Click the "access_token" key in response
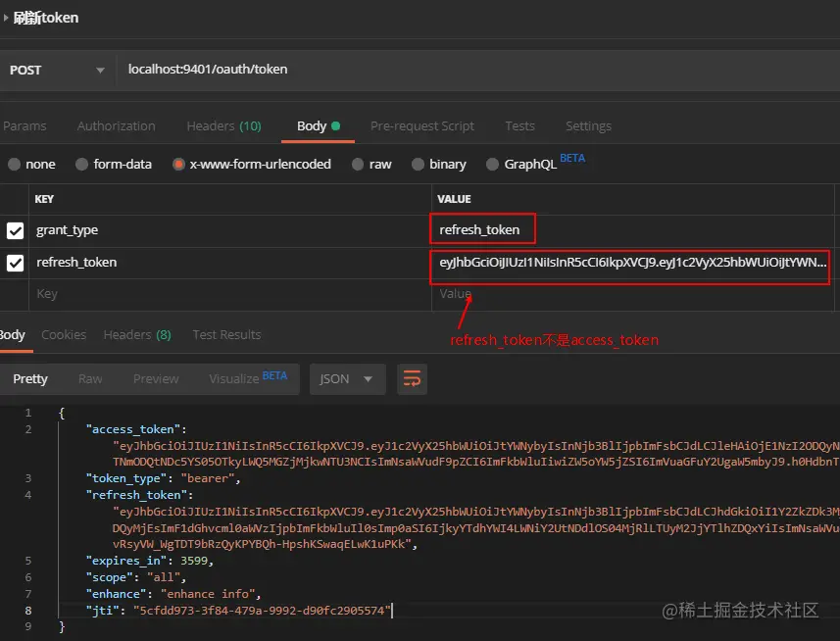 (133, 429)
